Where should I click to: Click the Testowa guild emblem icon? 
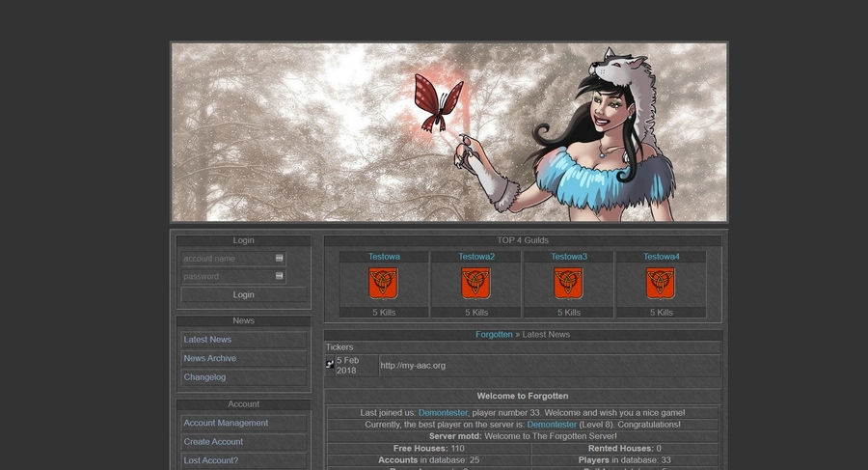tap(383, 284)
